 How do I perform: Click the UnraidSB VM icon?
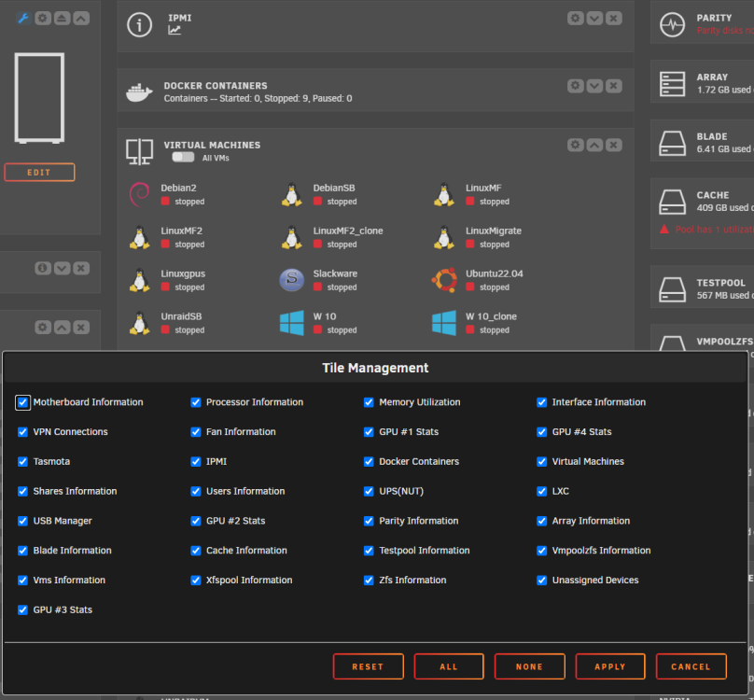(x=139, y=323)
